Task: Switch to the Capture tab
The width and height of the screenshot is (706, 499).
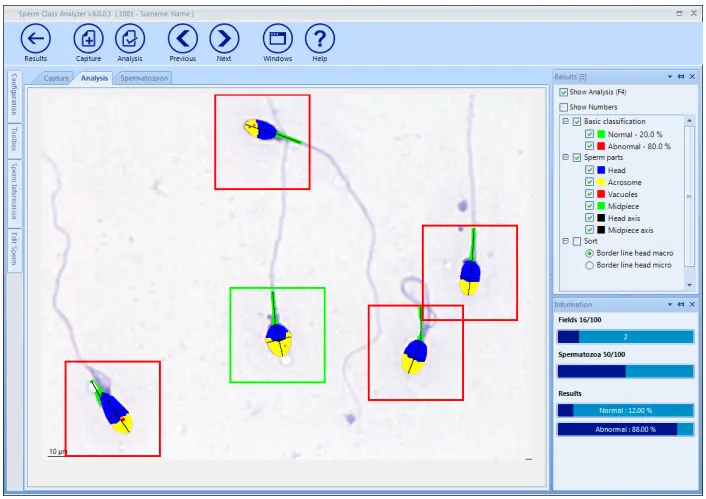Action: point(56,78)
